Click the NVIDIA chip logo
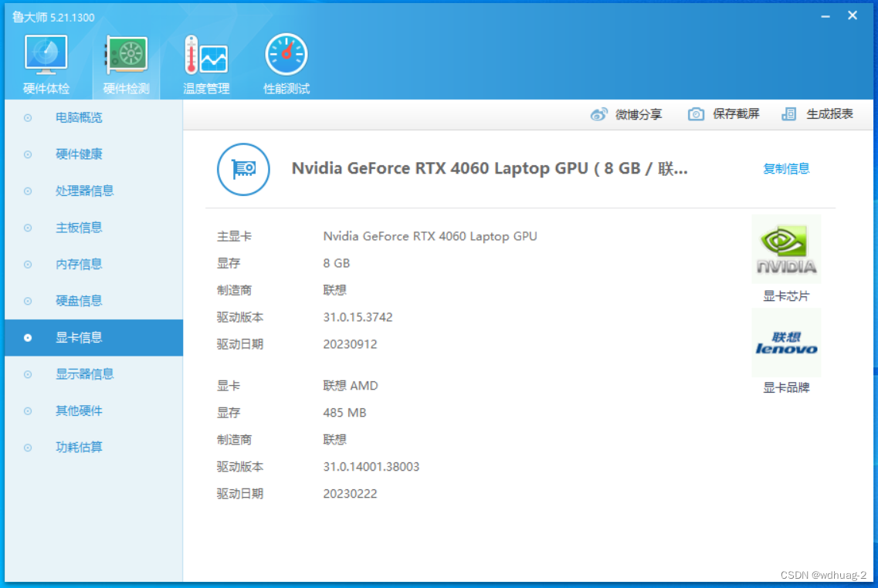Image resolution: width=878 pixels, height=588 pixels. point(786,249)
